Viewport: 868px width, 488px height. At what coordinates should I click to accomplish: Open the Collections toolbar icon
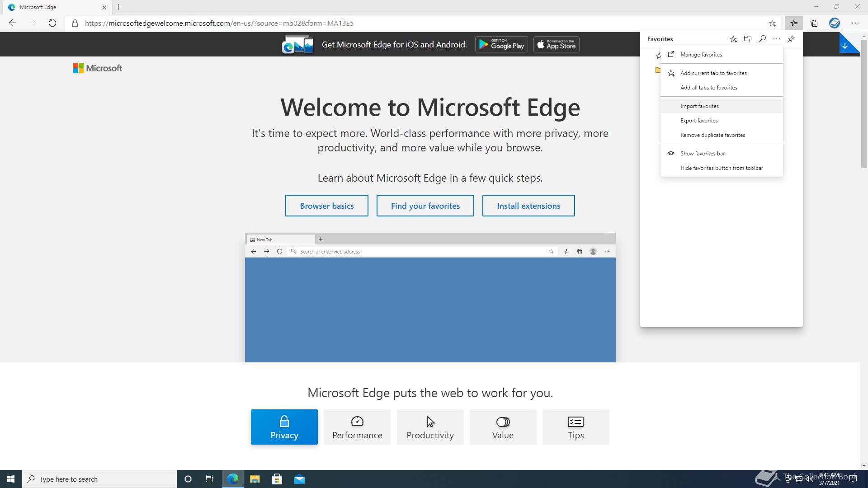[x=814, y=23]
